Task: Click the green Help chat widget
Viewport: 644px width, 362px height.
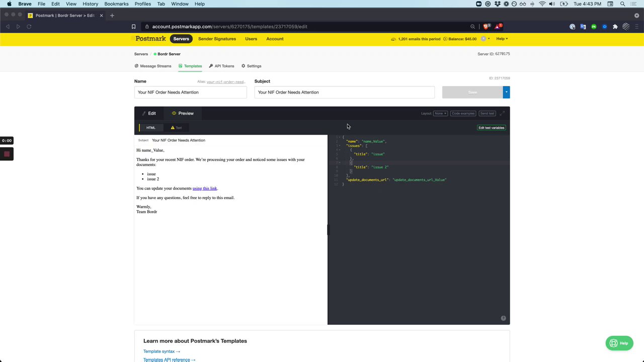Action: pos(619,343)
